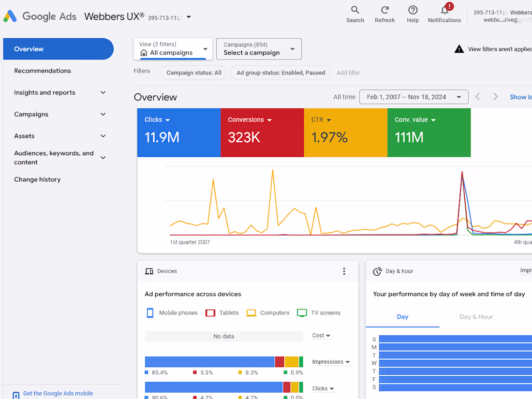Change the Impressions metric dropdown
This screenshot has width=532, height=399.
(331, 361)
